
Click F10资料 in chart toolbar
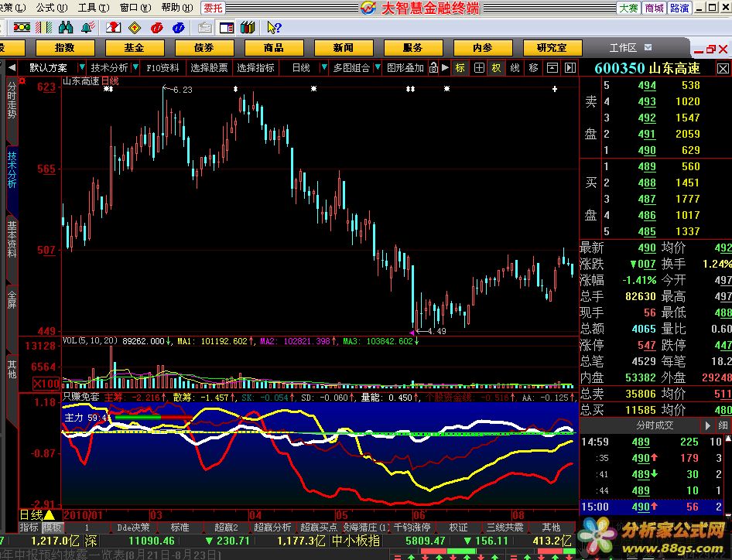tap(162, 67)
